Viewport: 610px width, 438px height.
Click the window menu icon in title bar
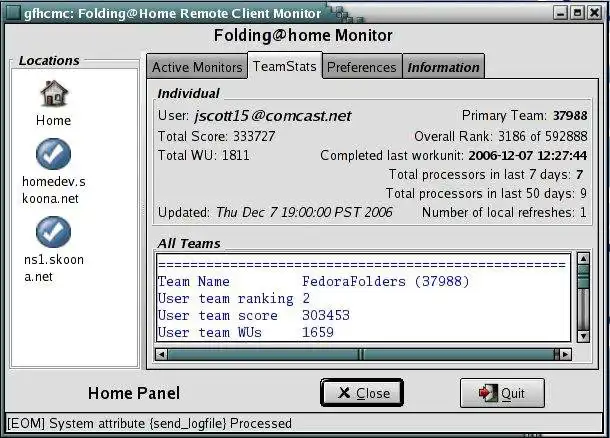pos(13,13)
